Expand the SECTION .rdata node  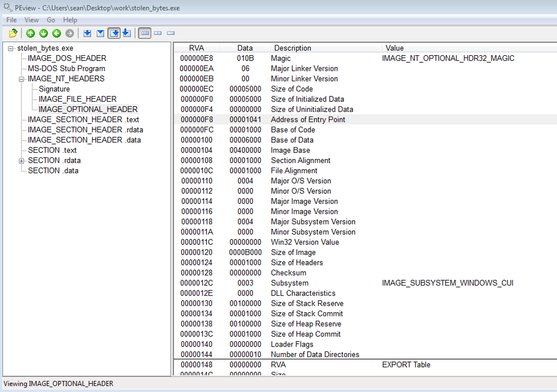[21, 161]
